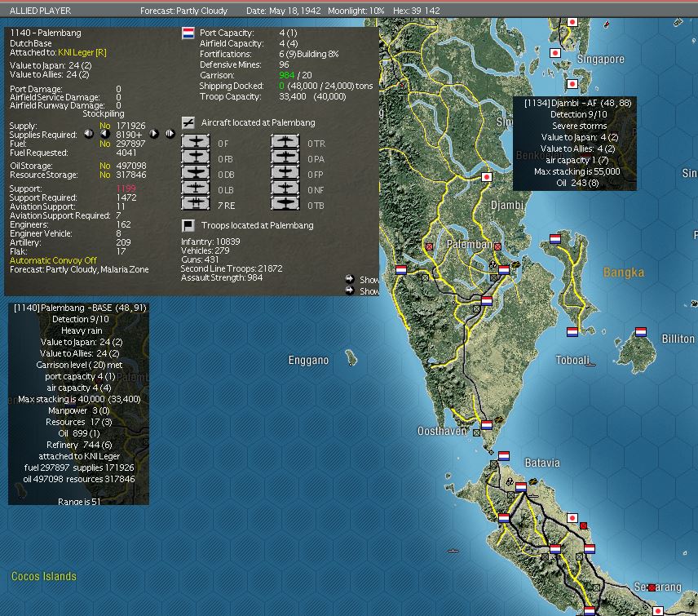
Task: Click 'Moonlight: 10%' in the top bar
Action: 356,11
